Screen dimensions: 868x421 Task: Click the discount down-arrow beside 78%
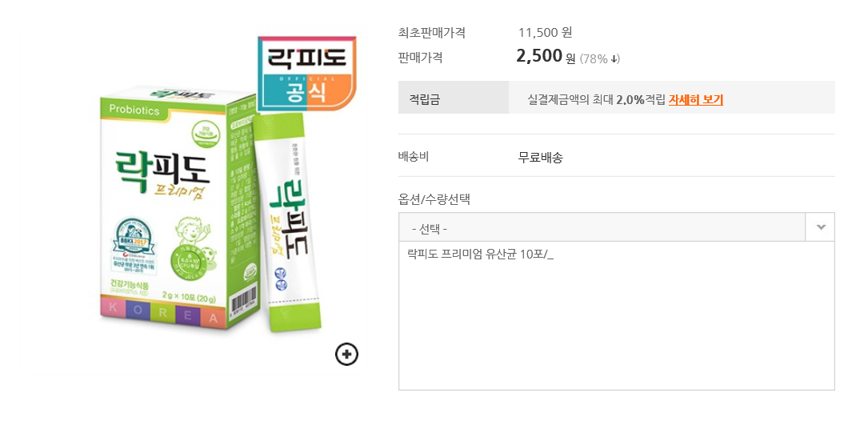tap(615, 59)
